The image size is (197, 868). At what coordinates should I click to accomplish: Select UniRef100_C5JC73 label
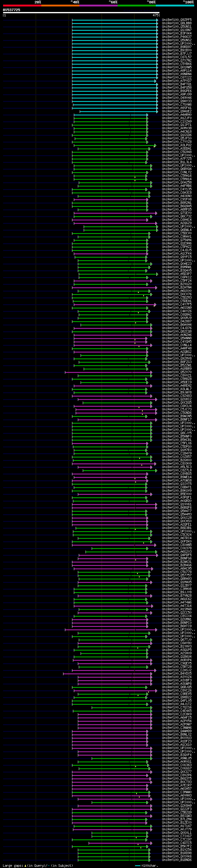[x=177, y=409]
